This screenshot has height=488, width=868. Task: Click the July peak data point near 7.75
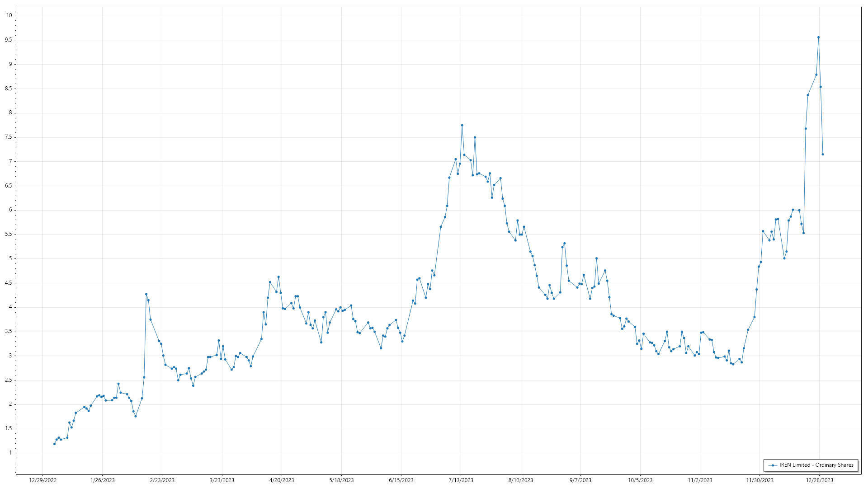(x=462, y=125)
